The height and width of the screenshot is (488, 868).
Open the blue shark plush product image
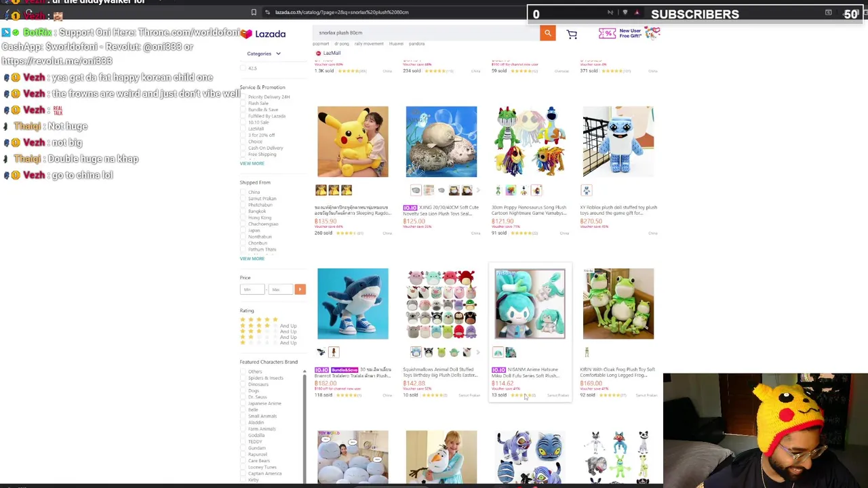[353, 304]
